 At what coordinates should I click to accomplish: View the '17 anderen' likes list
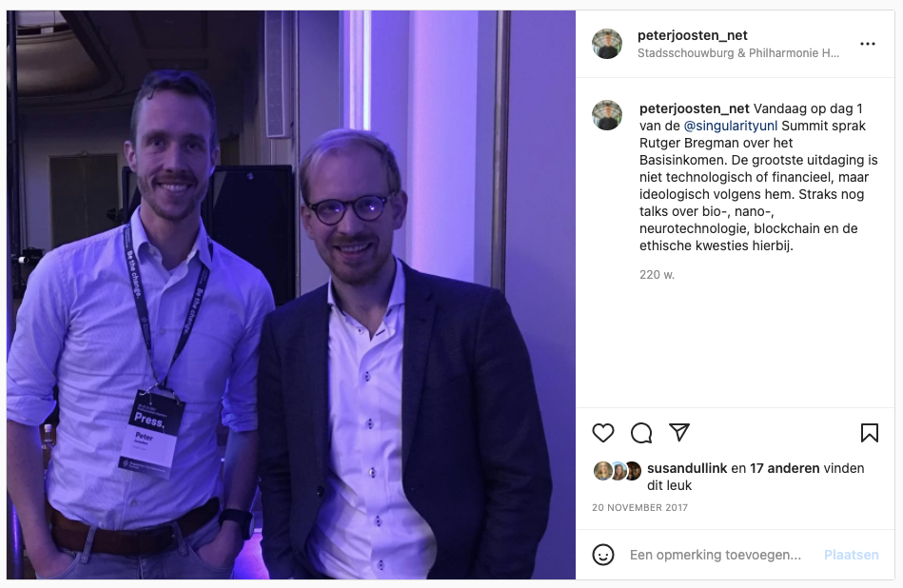(x=784, y=468)
